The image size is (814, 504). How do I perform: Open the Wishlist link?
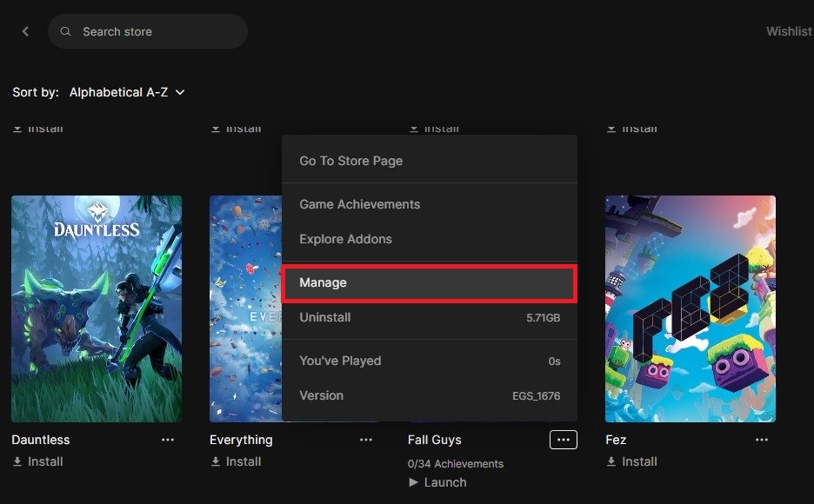pos(788,31)
